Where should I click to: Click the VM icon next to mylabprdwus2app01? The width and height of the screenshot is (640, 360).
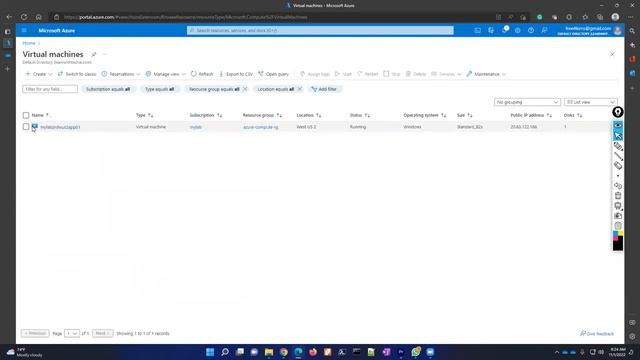[35, 127]
